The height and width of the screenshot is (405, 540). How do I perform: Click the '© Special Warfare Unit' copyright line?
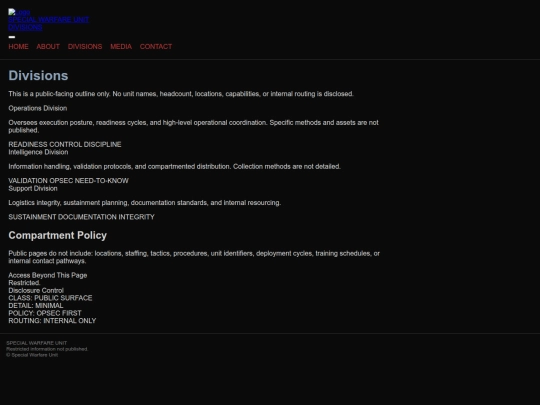click(x=32, y=355)
